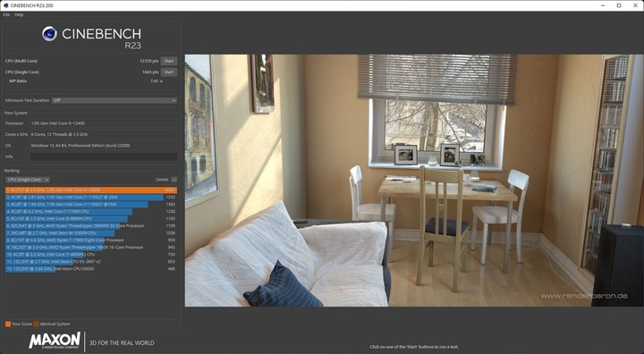Viewport: 644px width, 354px height.
Task: Select the Intel Core i7-7700K ranking row
Action: (91, 212)
